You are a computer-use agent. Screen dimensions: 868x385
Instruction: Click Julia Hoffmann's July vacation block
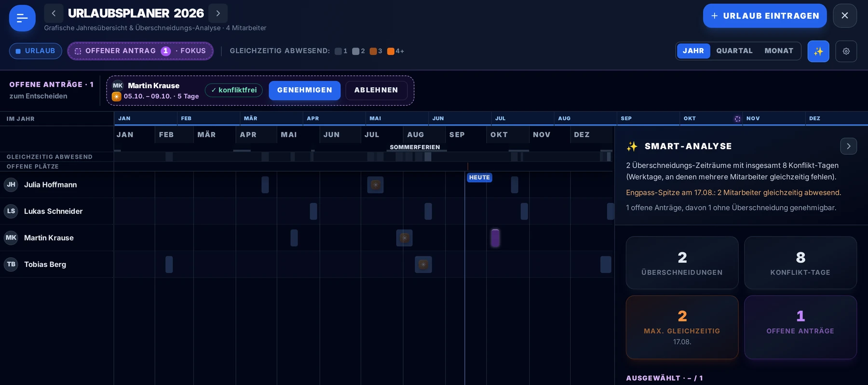click(375, 185)
